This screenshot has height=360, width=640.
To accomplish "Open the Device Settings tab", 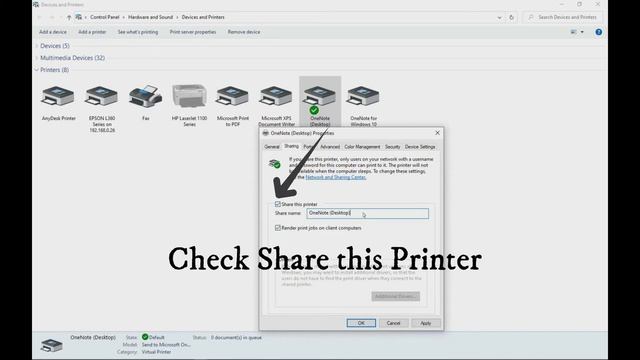I will click(x=420, y=147).
